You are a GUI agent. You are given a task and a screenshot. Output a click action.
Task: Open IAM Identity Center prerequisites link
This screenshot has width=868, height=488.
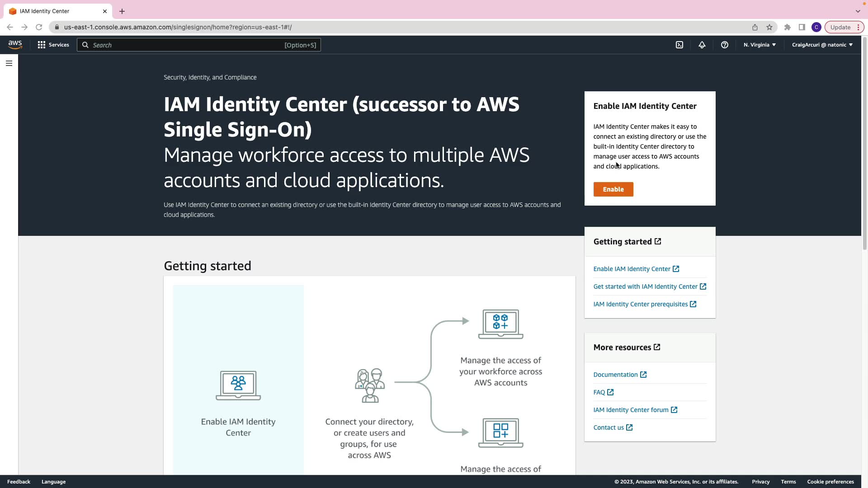640,304
